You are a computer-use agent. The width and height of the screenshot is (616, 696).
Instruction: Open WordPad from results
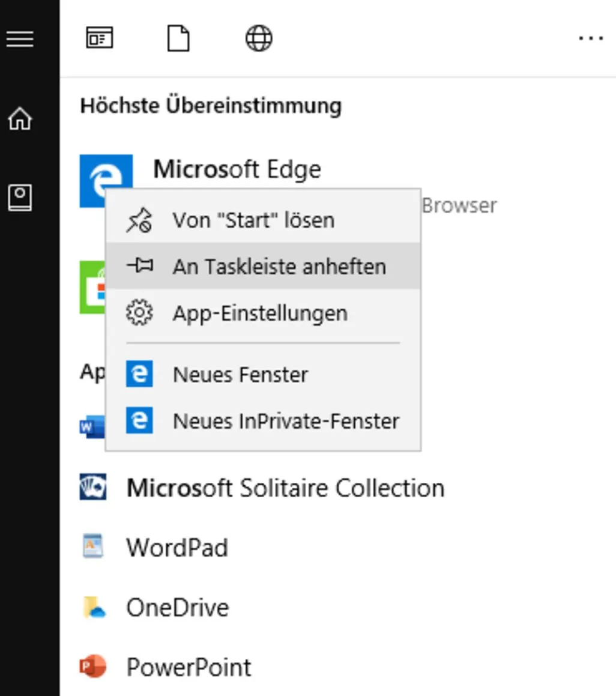point(177,547)
